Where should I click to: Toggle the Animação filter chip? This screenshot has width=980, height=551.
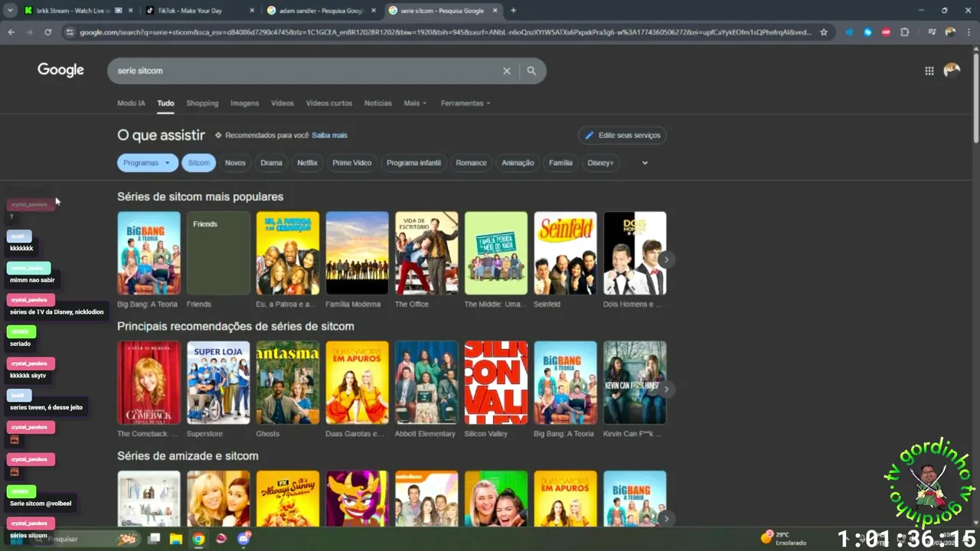point(518,163)
